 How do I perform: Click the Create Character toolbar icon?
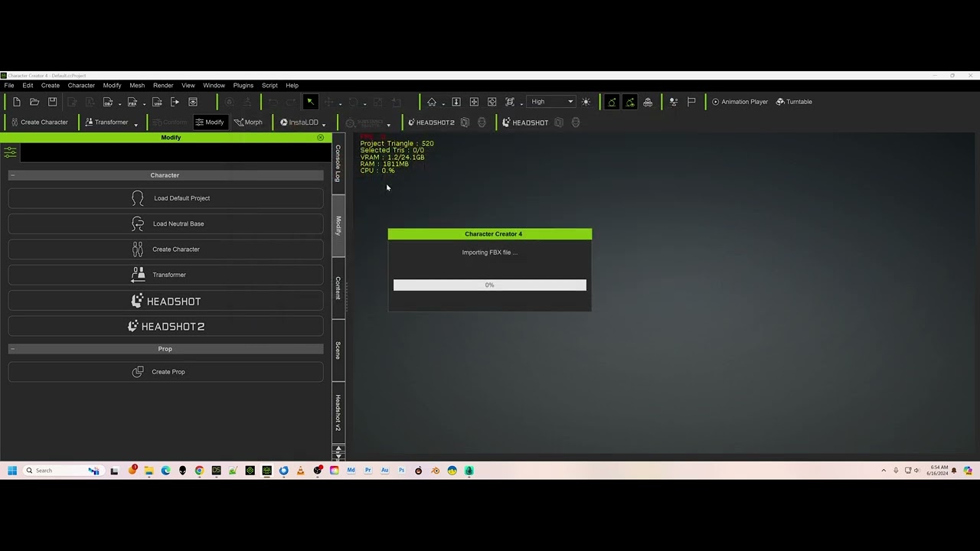coord(40,122)
